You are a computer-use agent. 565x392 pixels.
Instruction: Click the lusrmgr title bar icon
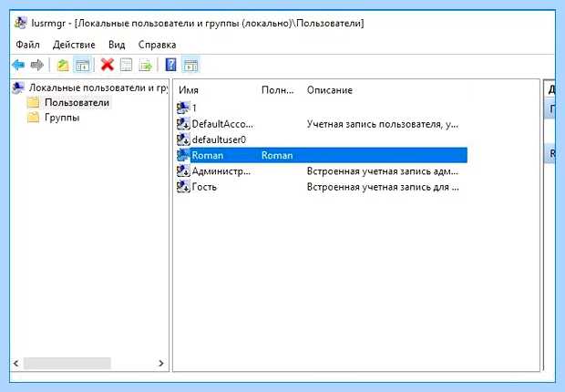[20, 23]
